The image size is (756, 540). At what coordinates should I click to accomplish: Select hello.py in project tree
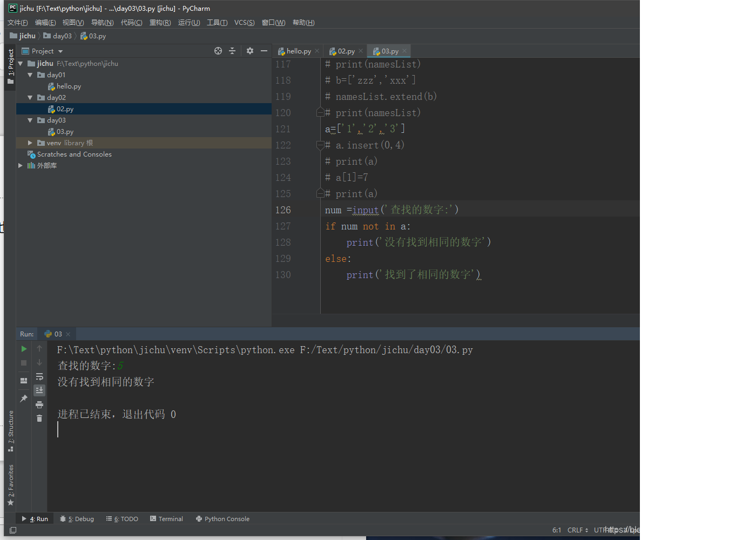pyautogui.click(x=69, y=86)
